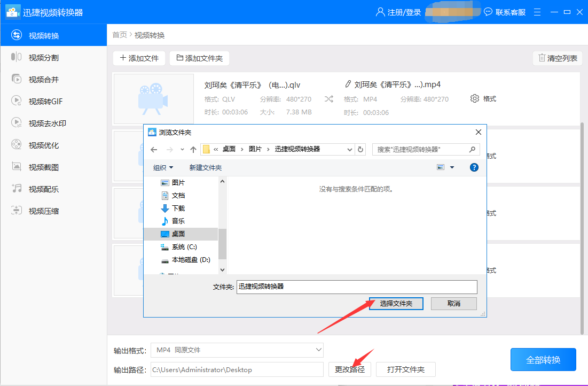
Task: Click the change view icon
Action: [441, 167]
